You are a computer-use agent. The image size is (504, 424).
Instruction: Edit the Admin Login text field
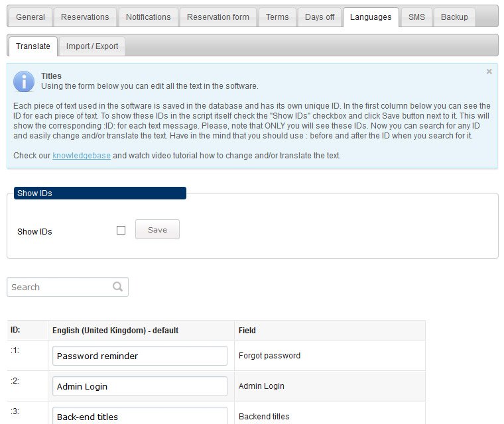pyautogui.click(x=140, y=386)
